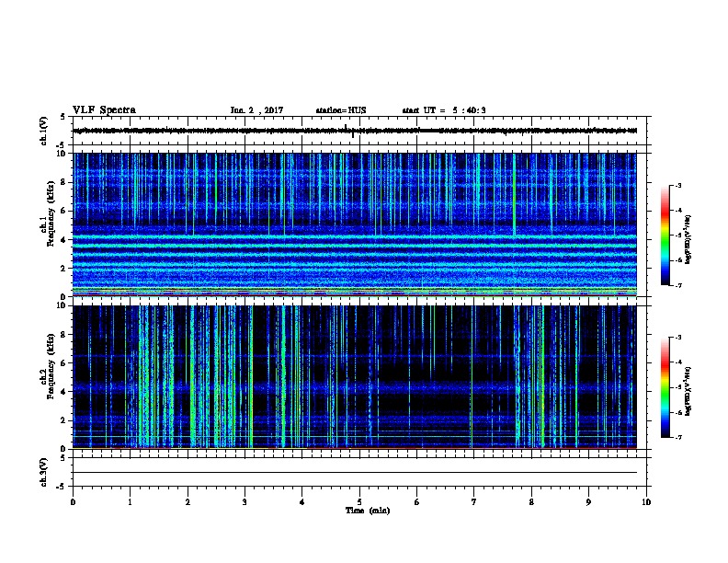Click the upper colorbar "log(PSD)" label
728x563 pixels.
(688, 239)
